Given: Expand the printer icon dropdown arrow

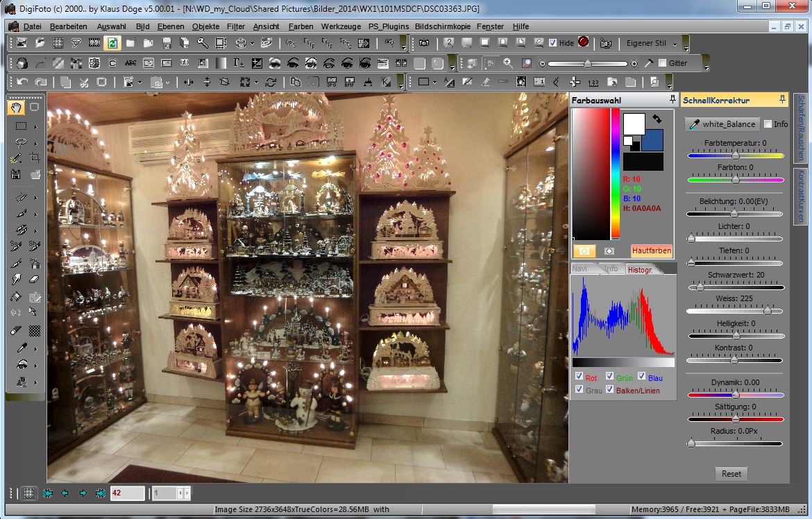Looking at the screenshot, I should pos(252,43).
